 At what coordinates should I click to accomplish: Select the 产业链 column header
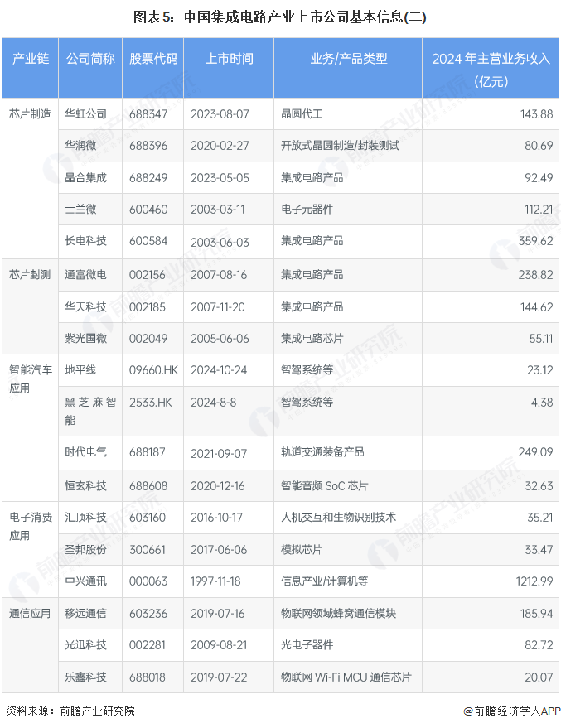30,59
